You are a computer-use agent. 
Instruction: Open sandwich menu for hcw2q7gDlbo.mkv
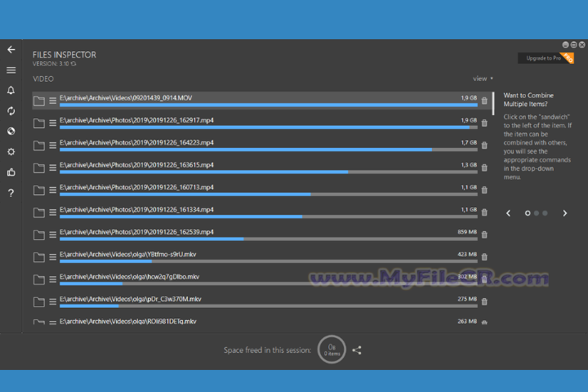point(53,279)
